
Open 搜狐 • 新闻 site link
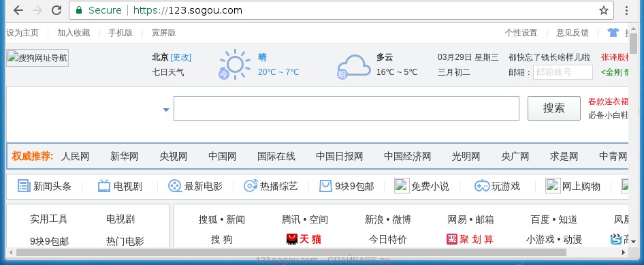tap(222, 220)
